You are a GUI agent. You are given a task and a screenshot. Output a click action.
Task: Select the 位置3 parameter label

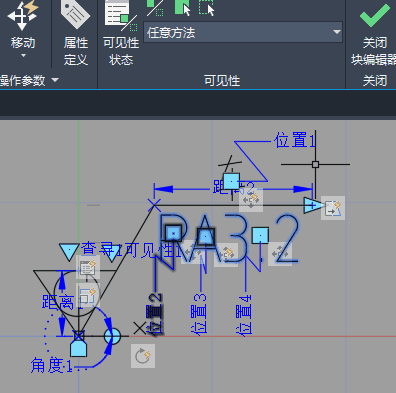[198, 313]
